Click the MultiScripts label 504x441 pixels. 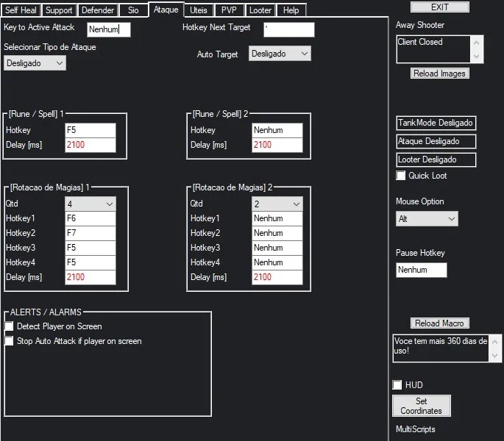click(416, 429)
